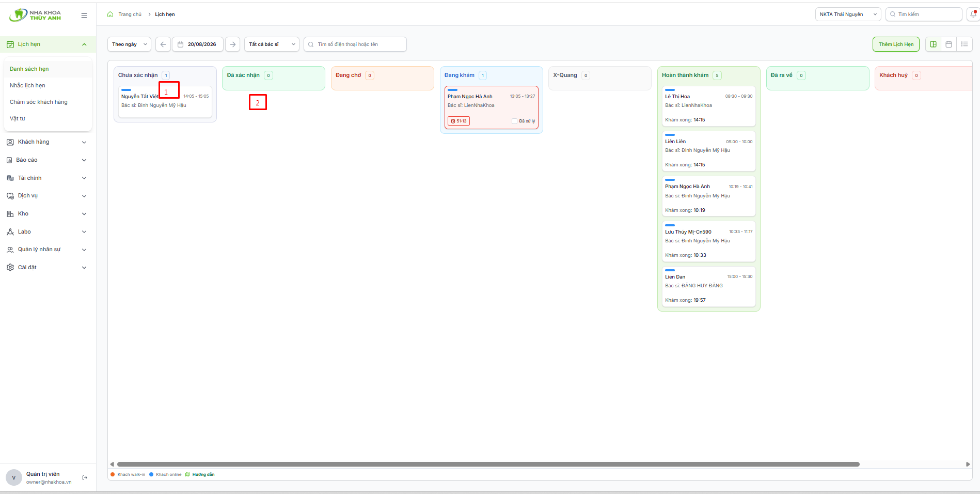Click the home icon in the breadcrumb
The width and height of the screenshot is (980, 494).
click(110, 14)
